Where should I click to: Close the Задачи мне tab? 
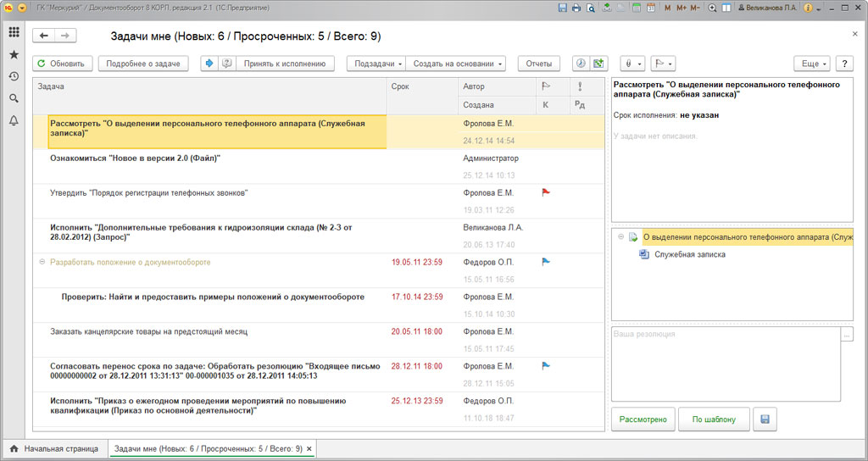[309, 448]
